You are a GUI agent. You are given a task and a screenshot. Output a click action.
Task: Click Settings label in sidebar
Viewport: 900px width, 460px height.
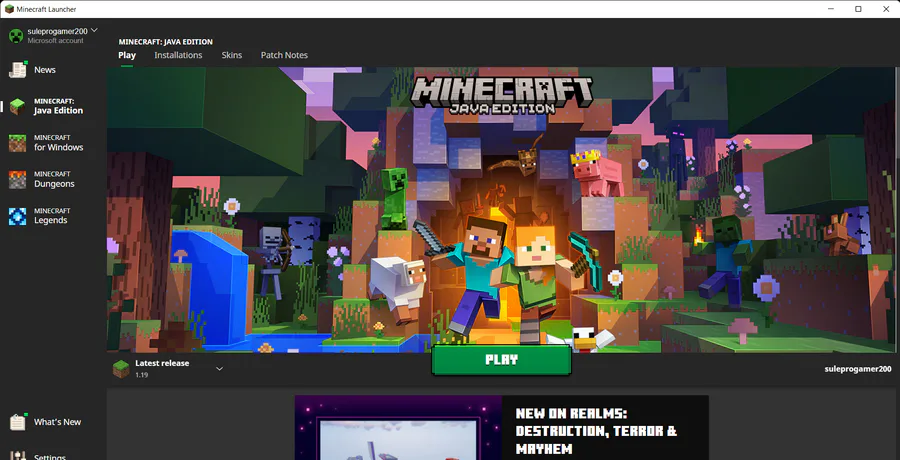pos(50,457)
